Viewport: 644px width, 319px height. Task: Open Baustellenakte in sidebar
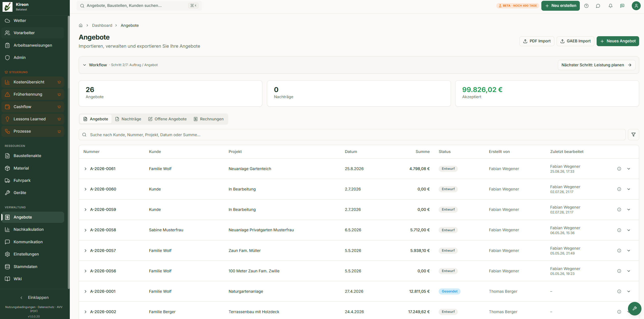tap(33, 156)
